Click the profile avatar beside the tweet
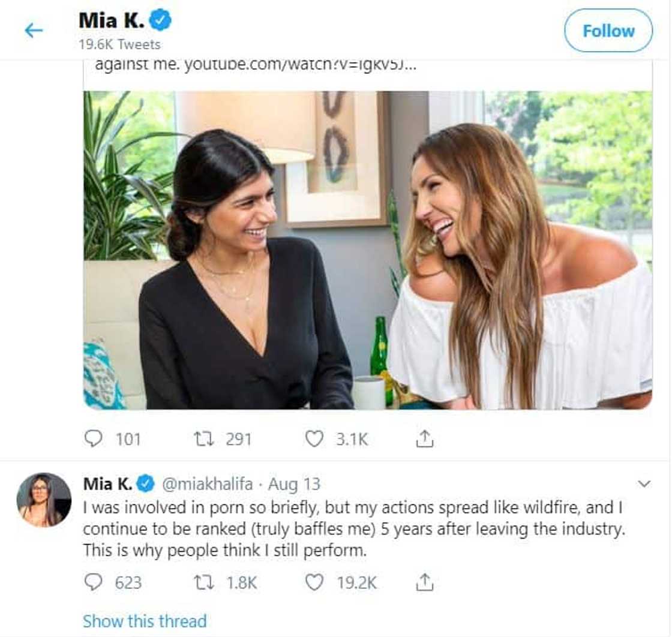 coord(44,500)
